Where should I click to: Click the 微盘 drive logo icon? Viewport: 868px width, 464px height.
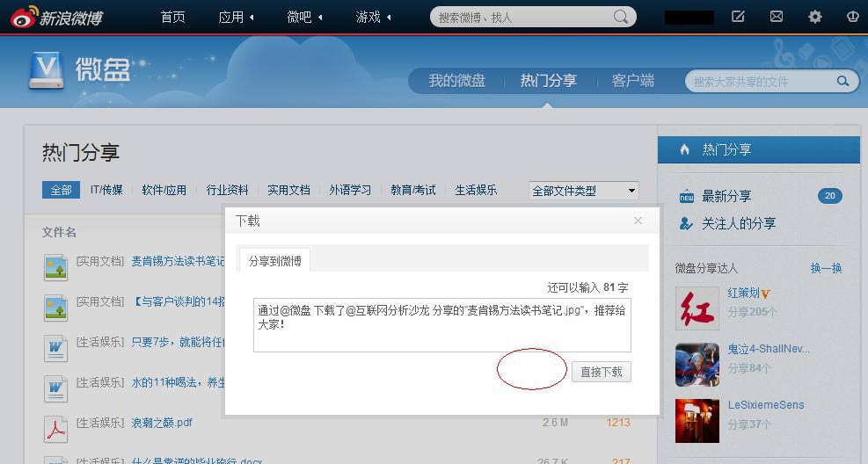46,71
